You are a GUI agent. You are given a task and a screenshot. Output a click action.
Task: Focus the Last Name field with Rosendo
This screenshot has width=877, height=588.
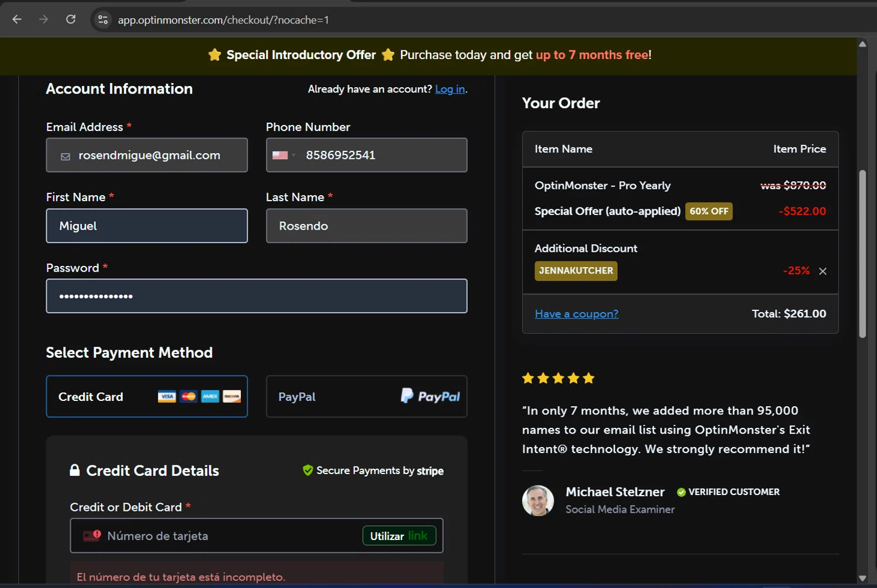click(x=367, y=226)
